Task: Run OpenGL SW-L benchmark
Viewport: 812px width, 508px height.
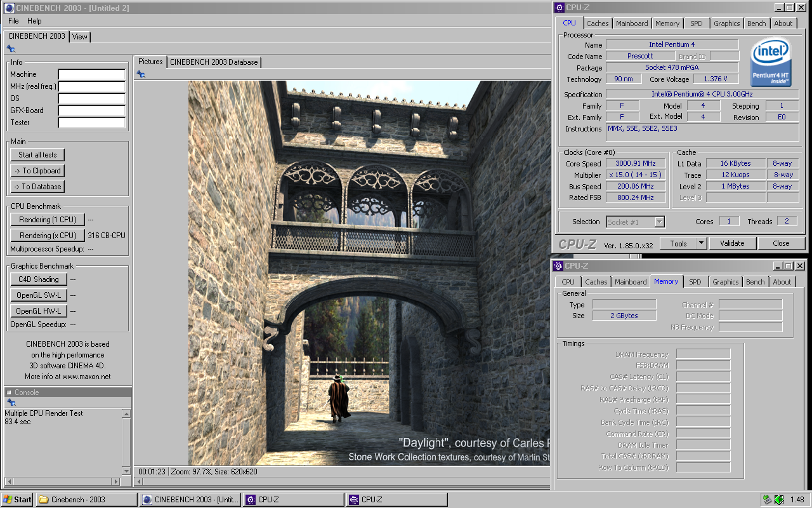Action: [39, 295]
